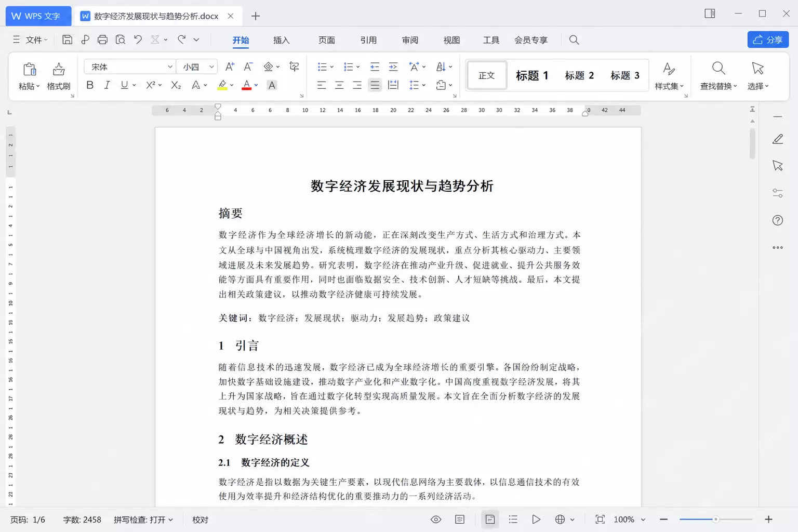Start slideshow play icon in status bar
The image size is (798, 532).
(x=536, y=520)
